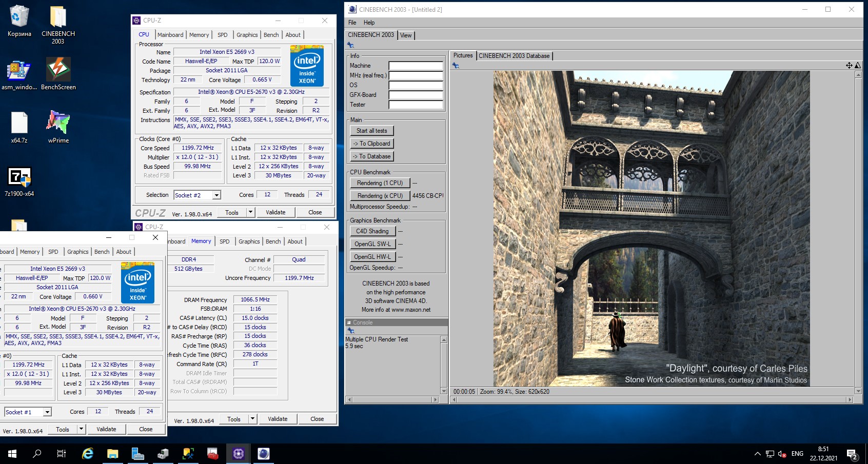Open the CINEBENCH 2003 folder on desktop

tap(58, 24)
